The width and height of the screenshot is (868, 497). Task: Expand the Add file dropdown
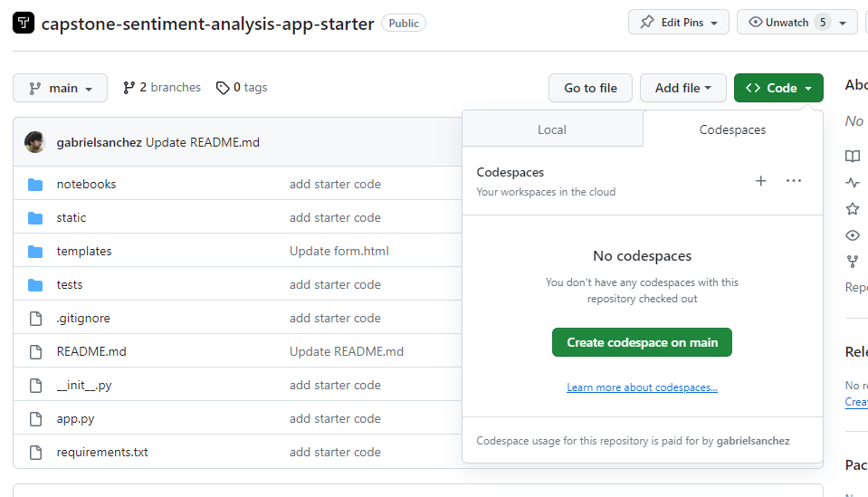tap(682, 88)
